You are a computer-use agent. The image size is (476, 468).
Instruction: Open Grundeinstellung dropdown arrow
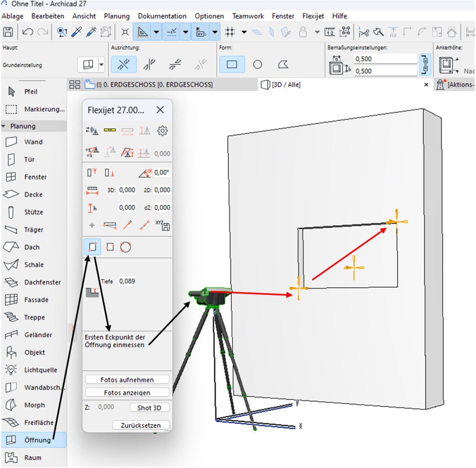pos(101,65)
